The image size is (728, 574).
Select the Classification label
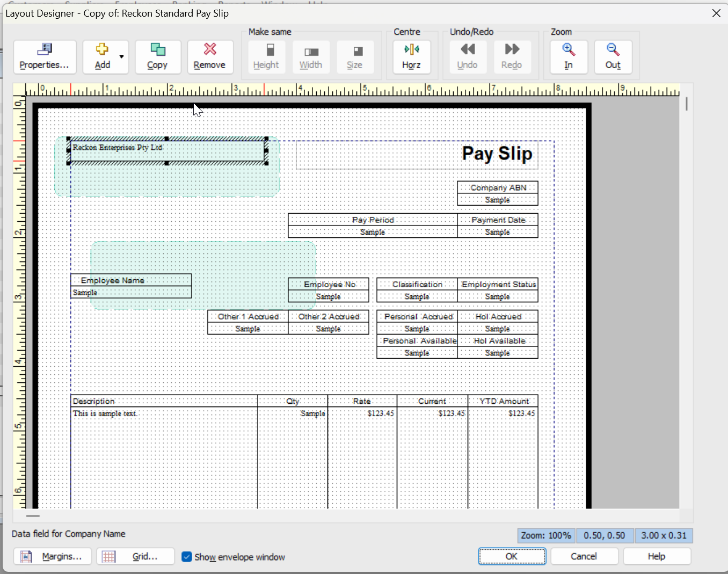[x=417, y=284]
